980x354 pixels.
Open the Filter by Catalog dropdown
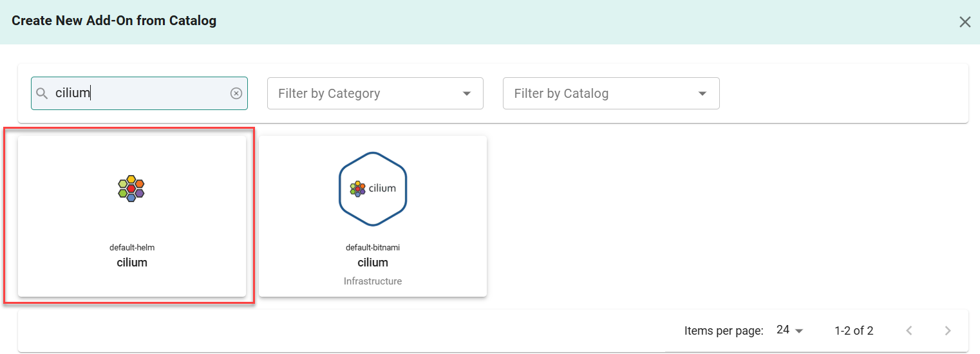611,93
